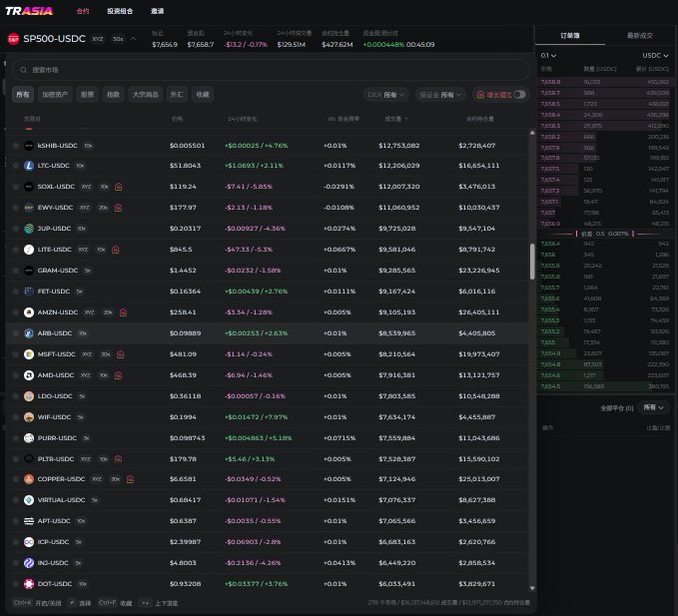Open the 投资组合 nav tab
This screenshot has height=616, width=678.
[120, 11]
